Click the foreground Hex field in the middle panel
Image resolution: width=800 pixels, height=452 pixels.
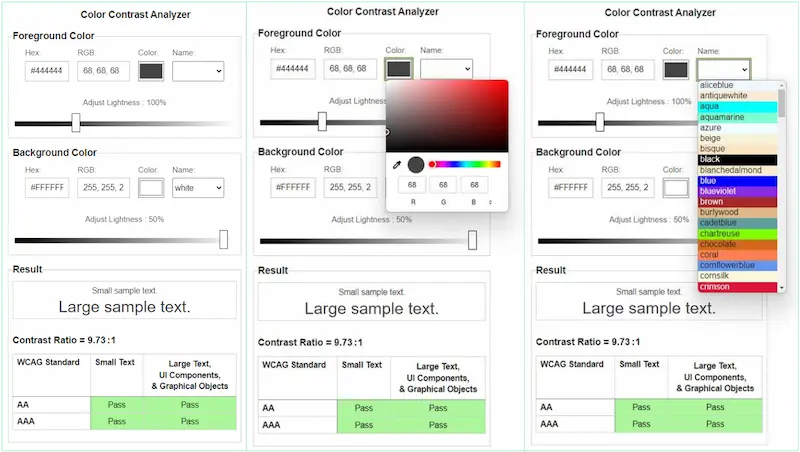(x=293, y=69)
